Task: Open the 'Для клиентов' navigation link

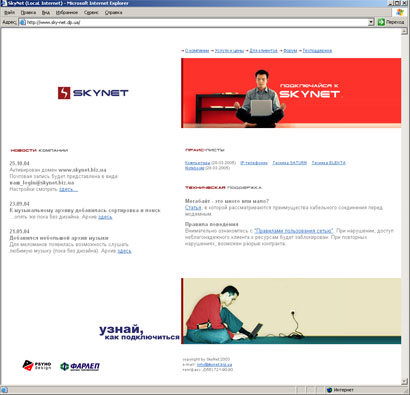Action: tap(263, 51)
